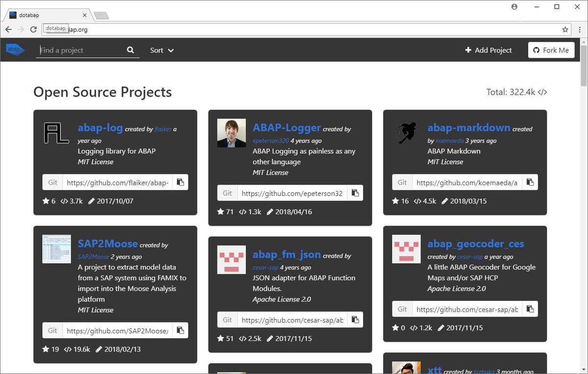
Task: Click the Fork Me button
Action: point(551,50)
